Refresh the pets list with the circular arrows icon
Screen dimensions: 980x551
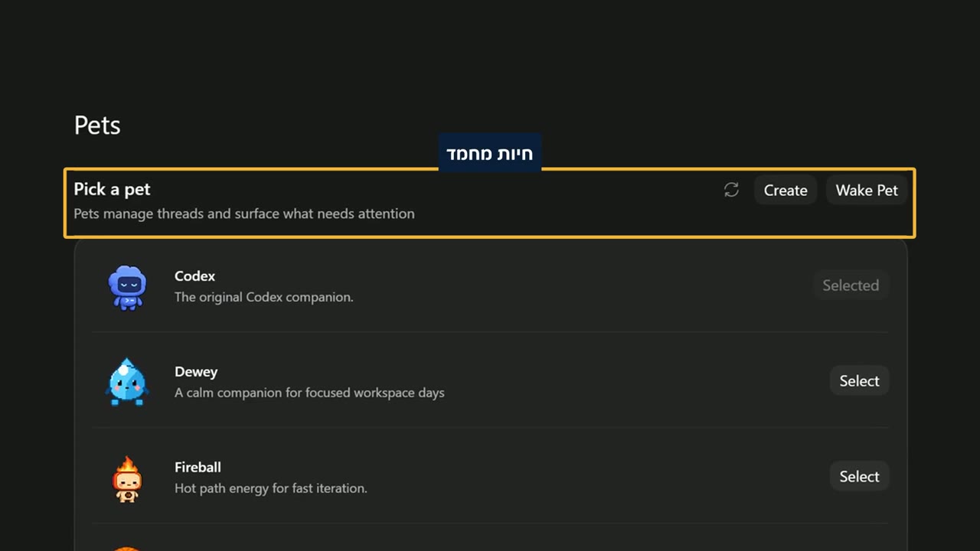pos(731,190)
